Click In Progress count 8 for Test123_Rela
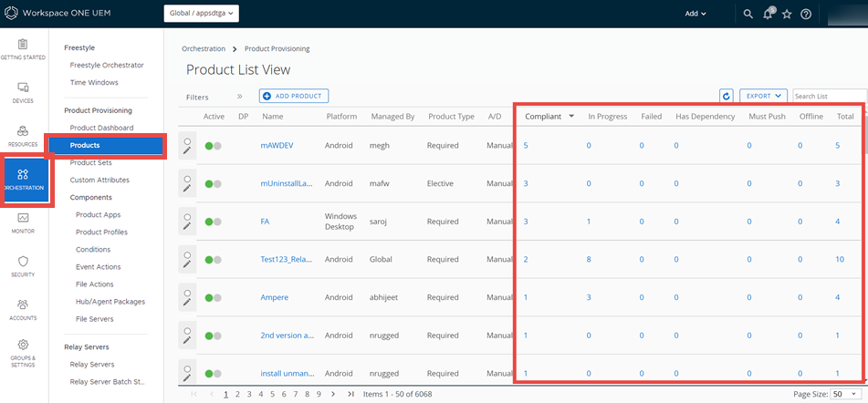Image resolution: width=868 pixels, height=403 pixels. tap(589, 259)
